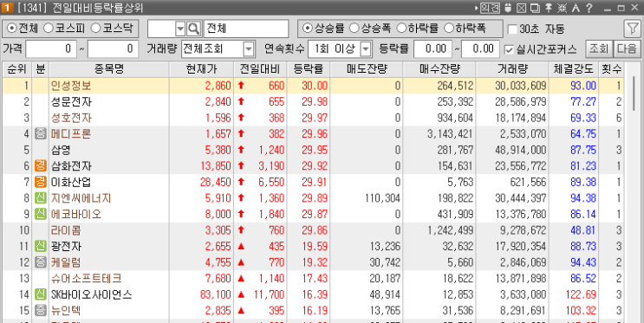644x323 pixels.
Task: Select the 코스피 radio button
Action: pos(48,29)
